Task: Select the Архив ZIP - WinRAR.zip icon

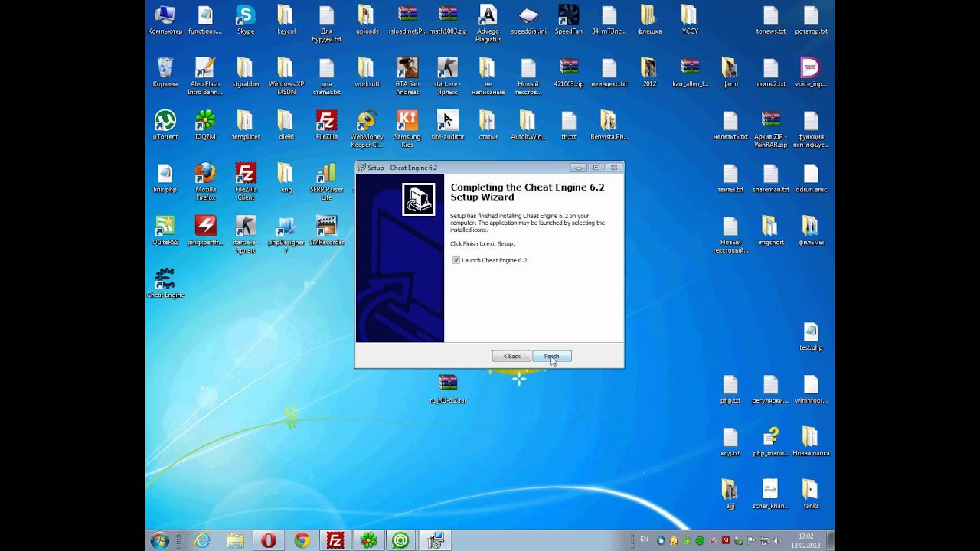Action: coord(770,129)
